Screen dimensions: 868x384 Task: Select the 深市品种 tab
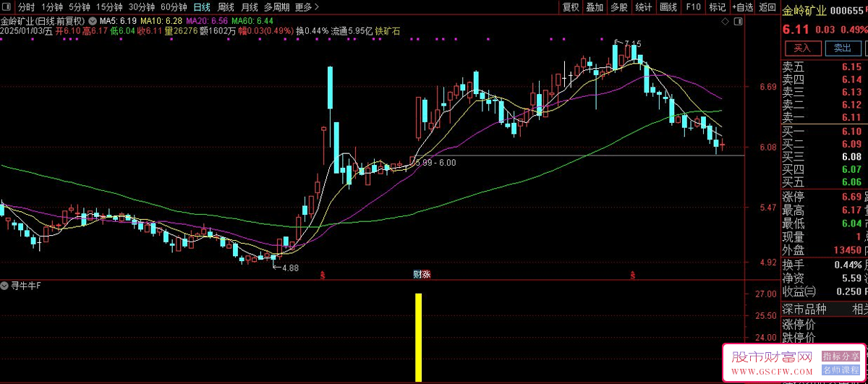pyautogui.click(x=805, y=310)
